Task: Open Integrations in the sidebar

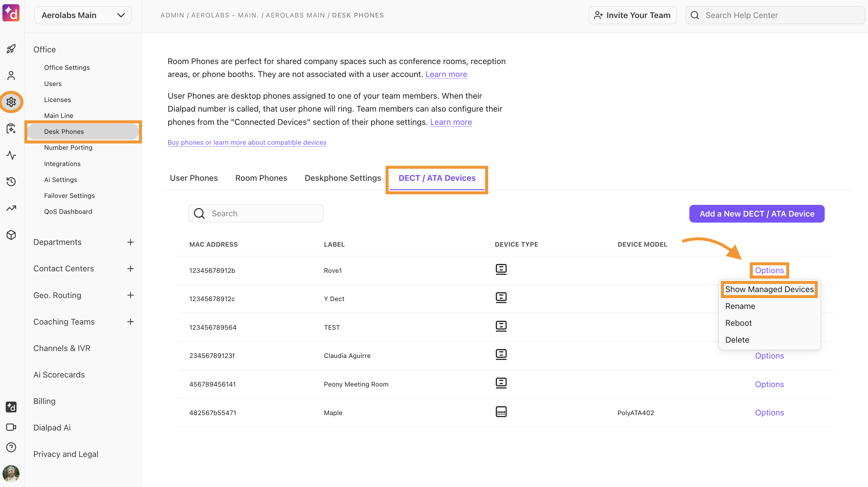Action: [x=62, y=164]
